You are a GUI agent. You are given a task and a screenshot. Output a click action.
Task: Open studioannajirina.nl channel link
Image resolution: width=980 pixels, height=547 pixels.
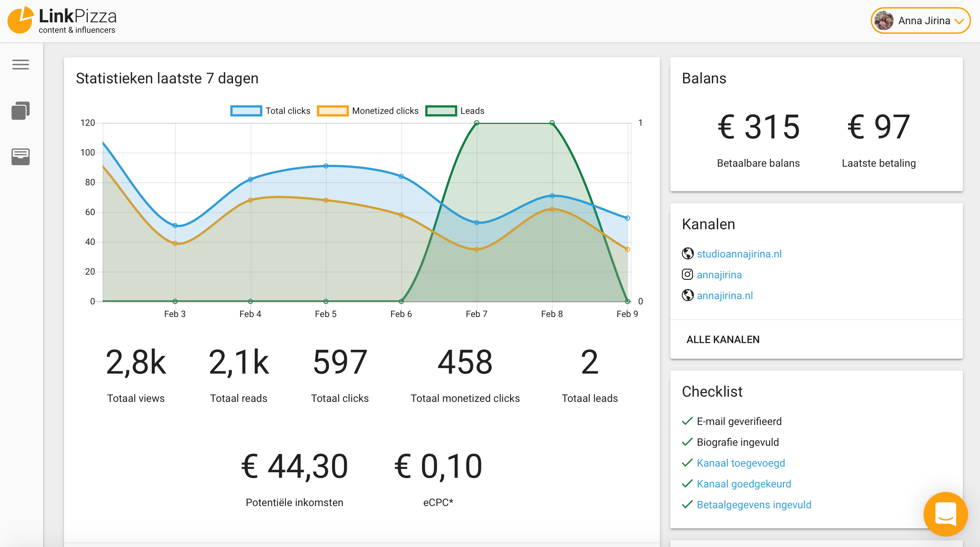[739, 254]
